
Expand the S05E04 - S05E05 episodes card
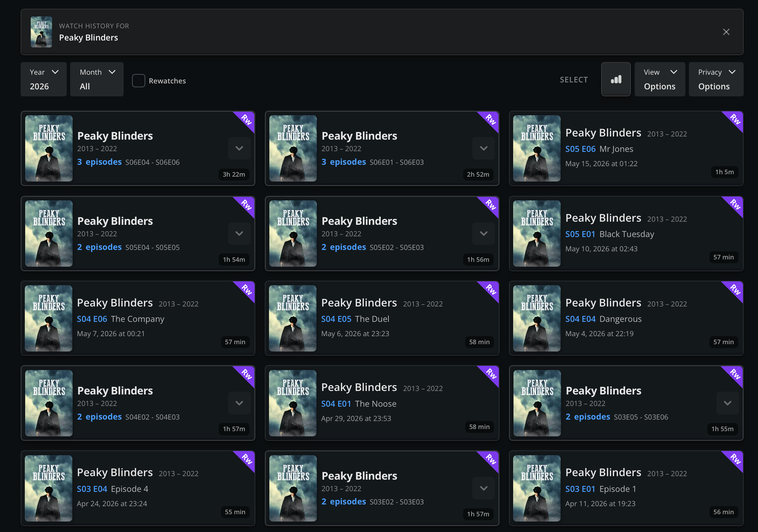coord(239,234)
